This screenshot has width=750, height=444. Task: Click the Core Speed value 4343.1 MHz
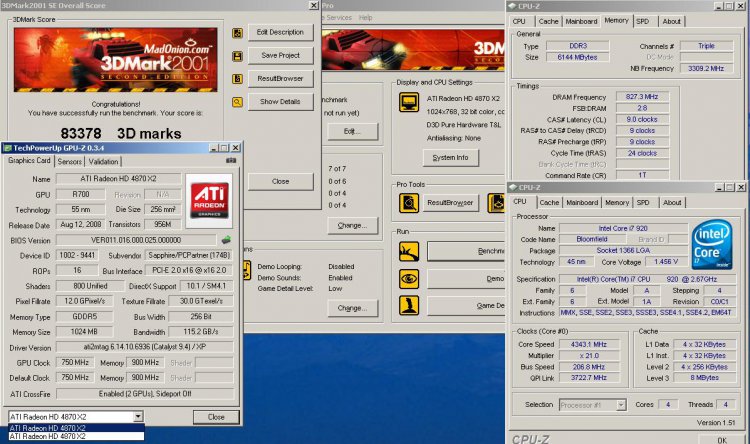coord(589,344)
